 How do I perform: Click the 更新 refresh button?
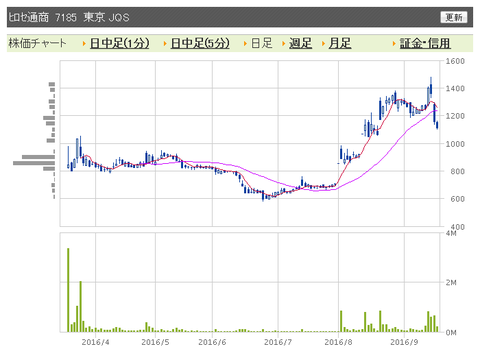454,17
